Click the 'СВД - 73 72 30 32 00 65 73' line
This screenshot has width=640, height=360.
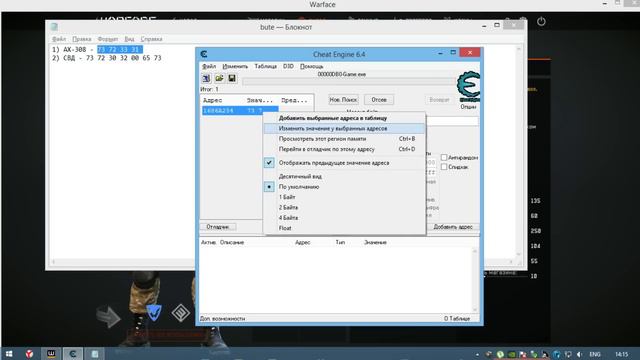107,58
